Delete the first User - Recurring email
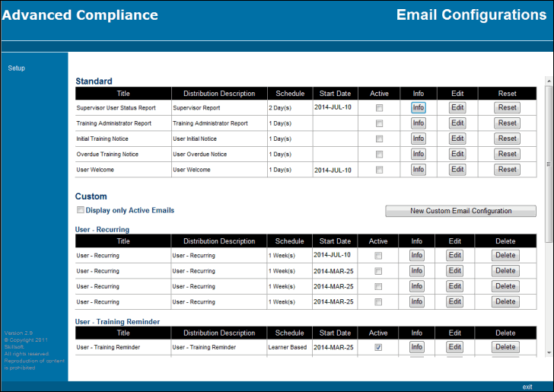This screenshot has width=554, height=392. pos(505,256)
